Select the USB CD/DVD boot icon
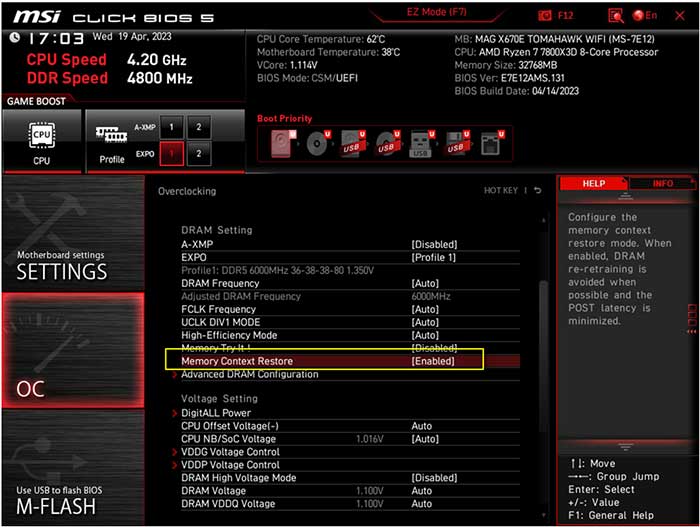 point(388,144)
